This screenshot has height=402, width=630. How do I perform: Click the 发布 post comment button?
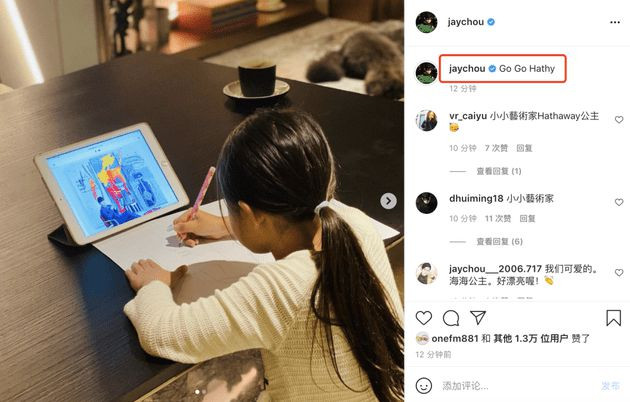610,386
